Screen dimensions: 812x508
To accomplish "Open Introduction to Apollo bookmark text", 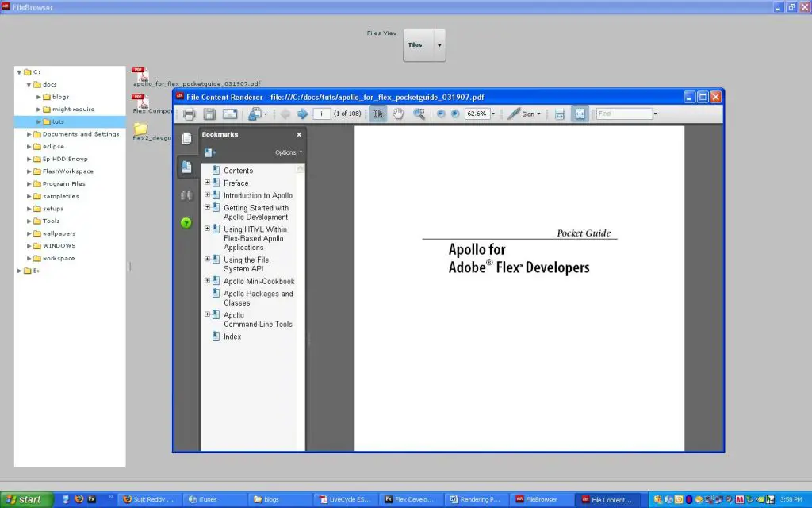I will tap(258, 195).
